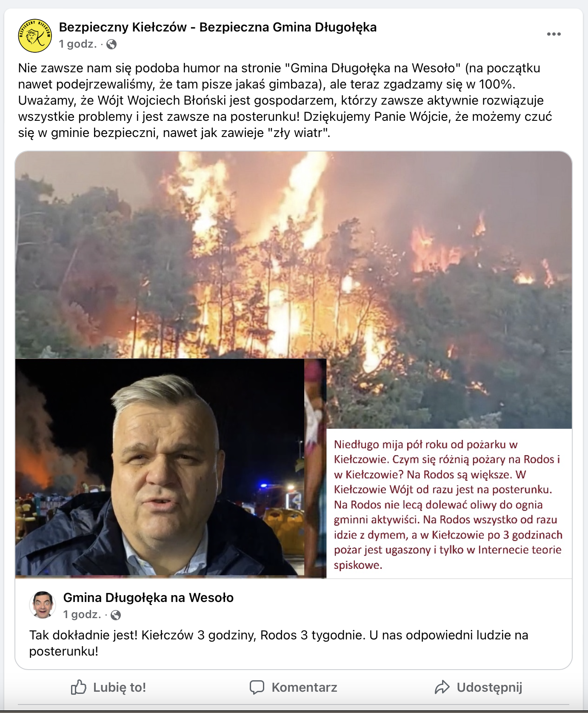Open the forest fire photo
Viewport: 588px width, 713px height.
[294, 255]
